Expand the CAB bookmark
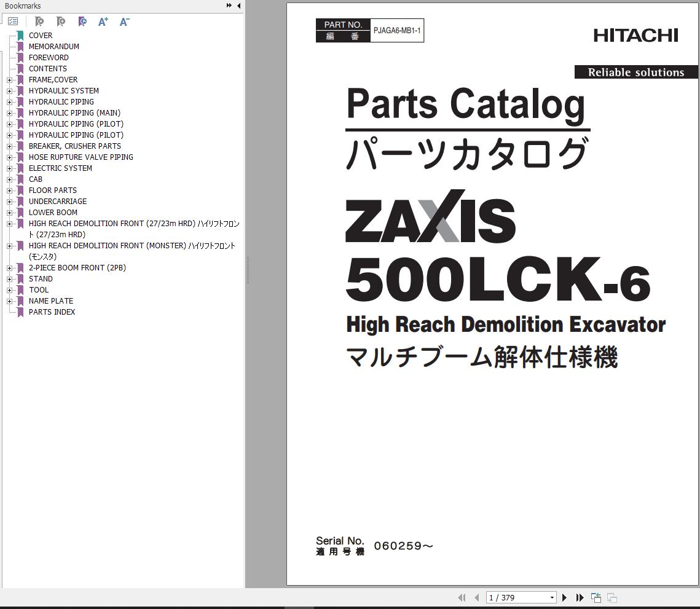The image size is (700, 609). (9, 179)
